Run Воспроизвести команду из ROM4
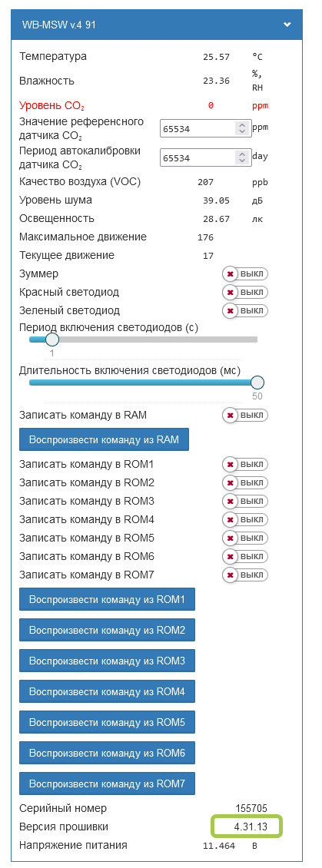Viewport: 322px width, 868px height. pyautogui.click(x=107, y=691)
